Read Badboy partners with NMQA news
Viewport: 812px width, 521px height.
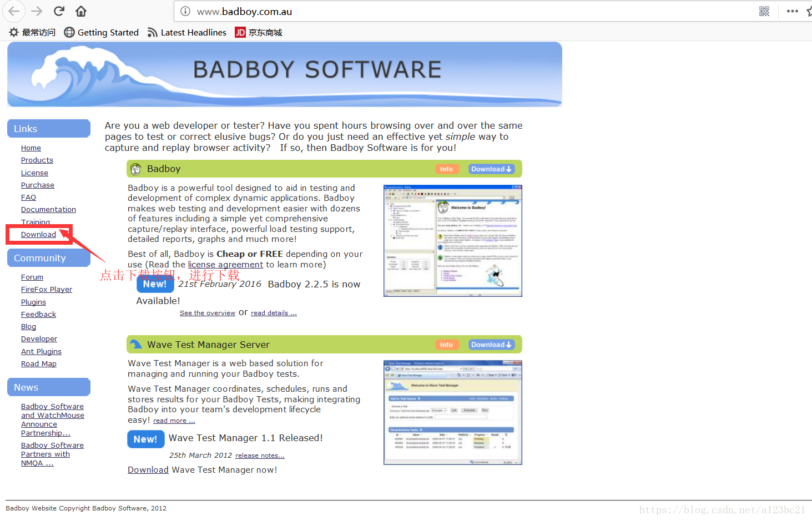[52, 454]
